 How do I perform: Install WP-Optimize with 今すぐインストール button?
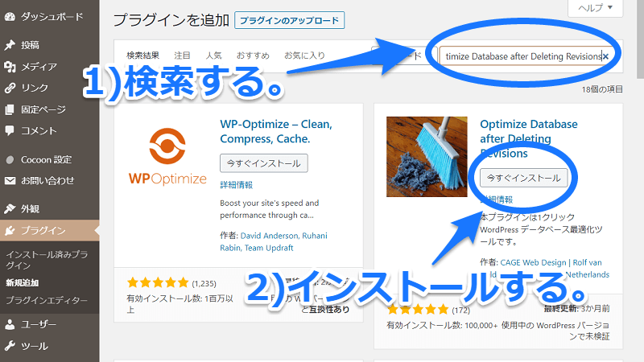coord(264,163)
